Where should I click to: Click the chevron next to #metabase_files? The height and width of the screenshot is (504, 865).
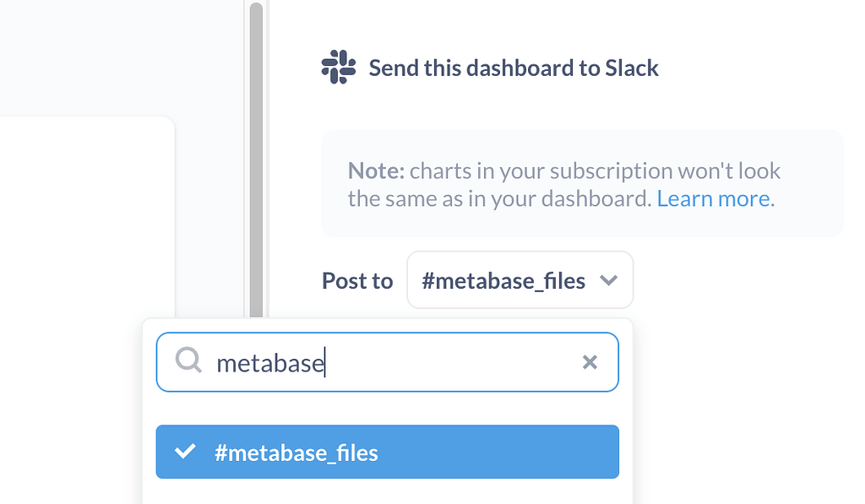pyautogui.click(x=609, y=279)
